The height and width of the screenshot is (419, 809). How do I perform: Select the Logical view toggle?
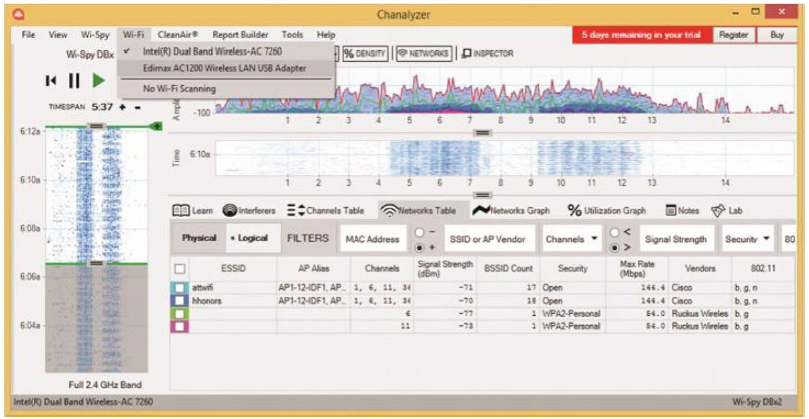[253, 238]
